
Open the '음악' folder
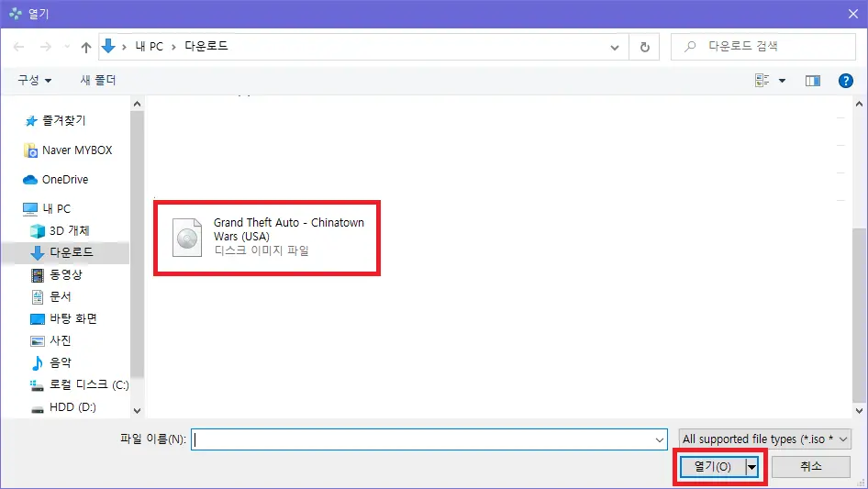[x=61, y=362]
